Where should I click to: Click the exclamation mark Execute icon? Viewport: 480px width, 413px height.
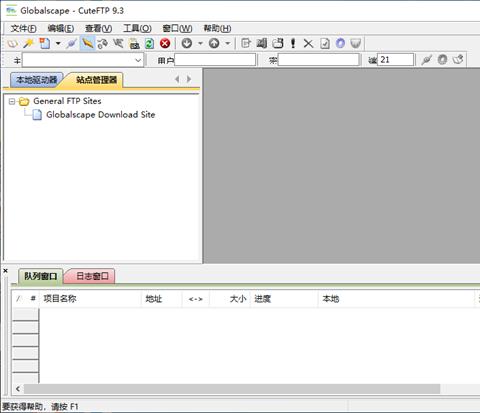tap(293, 43)
